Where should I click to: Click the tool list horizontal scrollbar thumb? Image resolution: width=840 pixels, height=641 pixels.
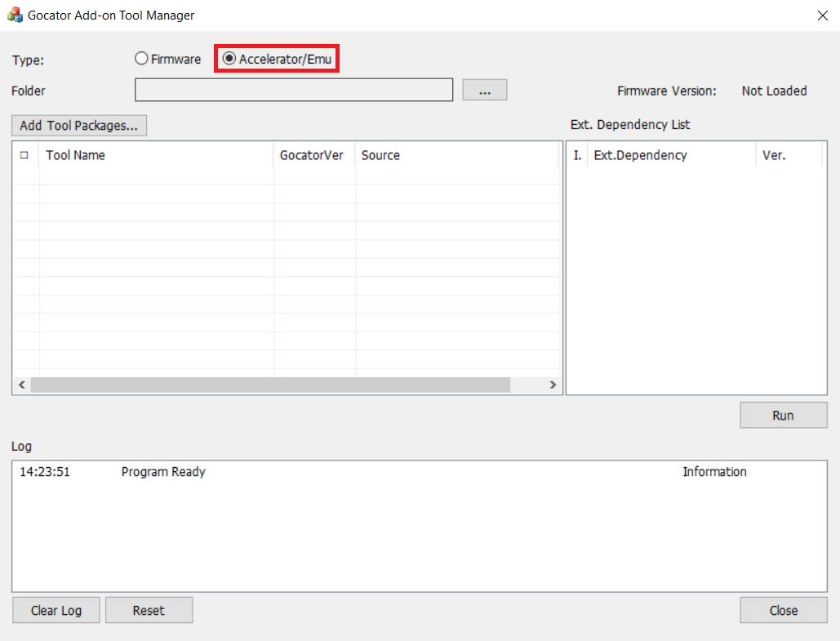coord(270,385)
